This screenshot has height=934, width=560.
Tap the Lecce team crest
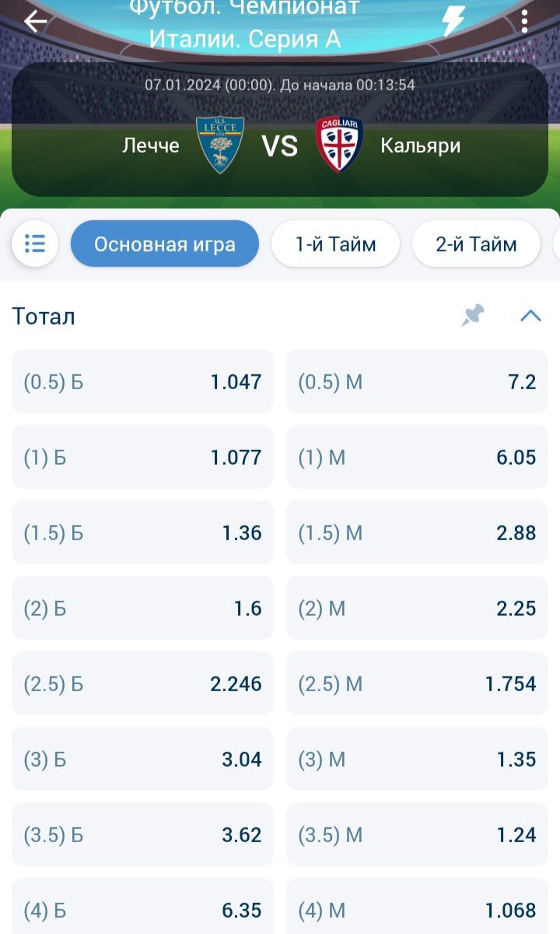220,145
